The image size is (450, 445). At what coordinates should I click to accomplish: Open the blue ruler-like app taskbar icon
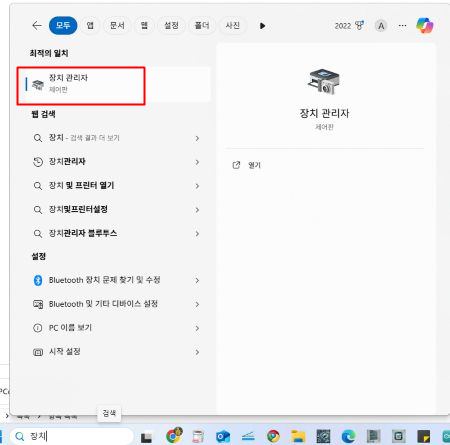click(248, 436)
